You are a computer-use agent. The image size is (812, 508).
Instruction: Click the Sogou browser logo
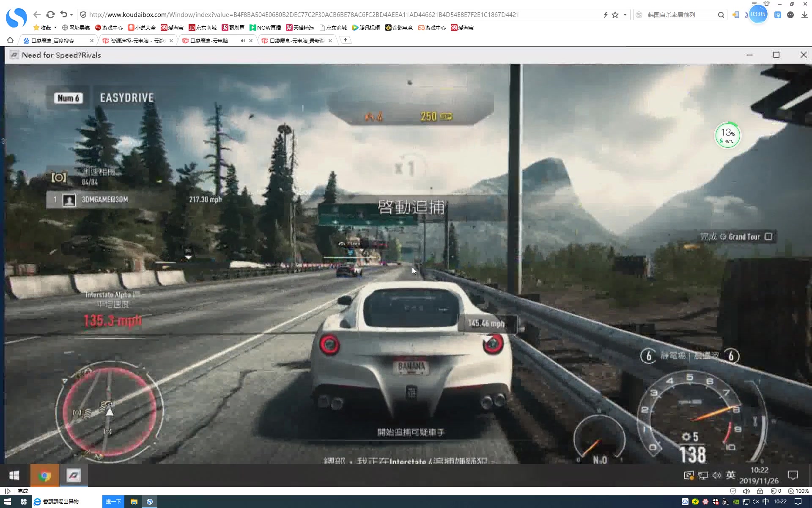click(x=16, y=17)
